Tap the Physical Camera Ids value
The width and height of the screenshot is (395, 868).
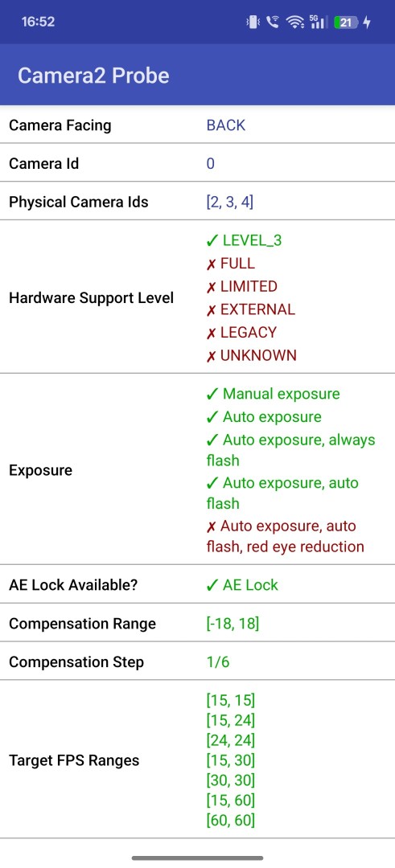(230, 202)
